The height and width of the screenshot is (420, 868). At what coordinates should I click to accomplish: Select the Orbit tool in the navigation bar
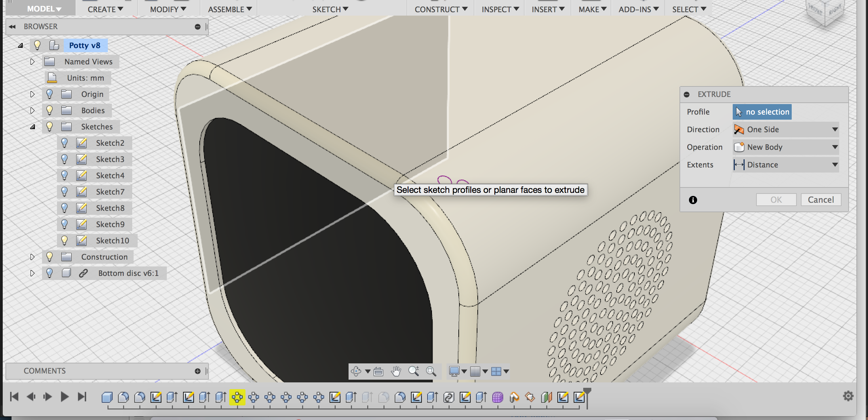[x=356, y=371]
